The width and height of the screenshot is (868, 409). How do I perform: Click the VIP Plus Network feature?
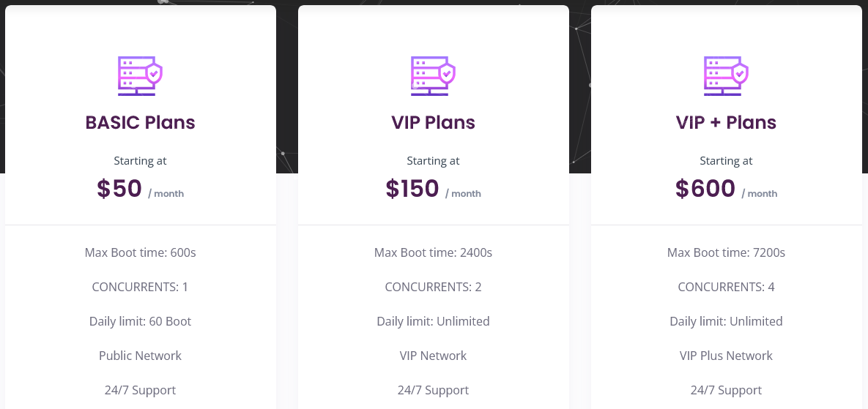click(726, 356)
